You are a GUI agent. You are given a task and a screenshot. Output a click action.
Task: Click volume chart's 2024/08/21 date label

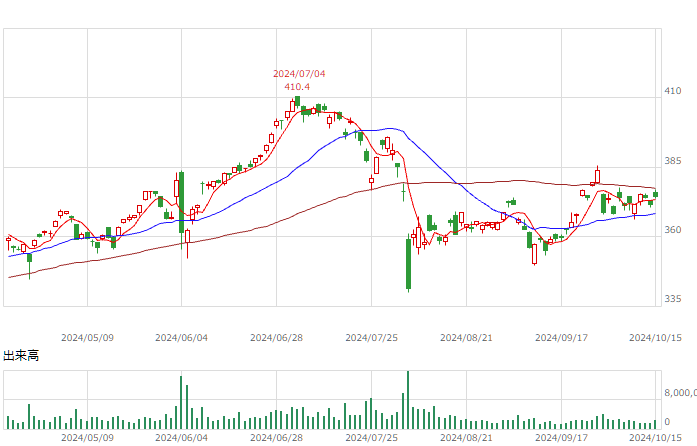point(466,438)
